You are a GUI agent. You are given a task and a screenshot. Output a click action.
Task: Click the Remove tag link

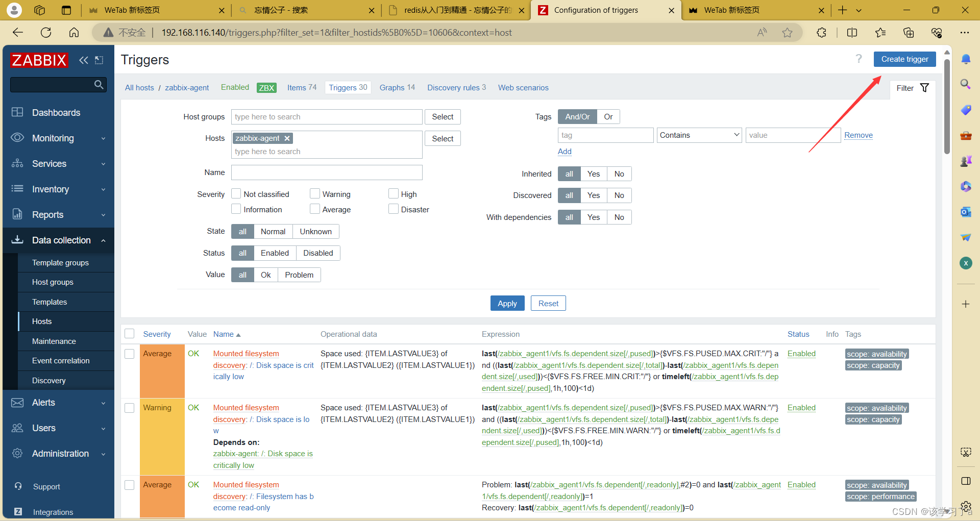pos(859,135)
